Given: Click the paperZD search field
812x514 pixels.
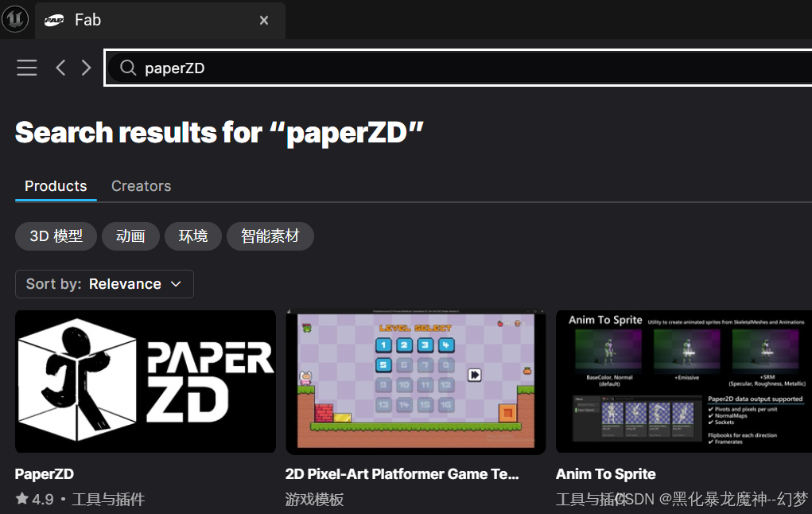Looking at the screenshot, I should click(459, 68).
